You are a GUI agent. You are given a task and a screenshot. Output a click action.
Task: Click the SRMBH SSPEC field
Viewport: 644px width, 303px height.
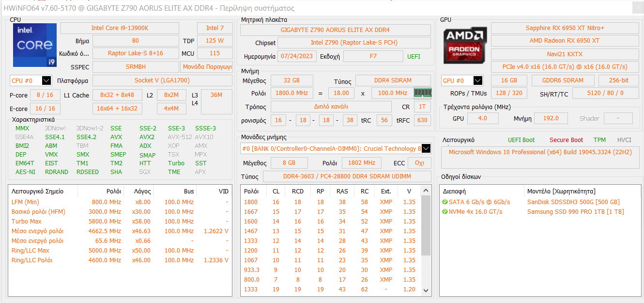click(x=135, y=67)
